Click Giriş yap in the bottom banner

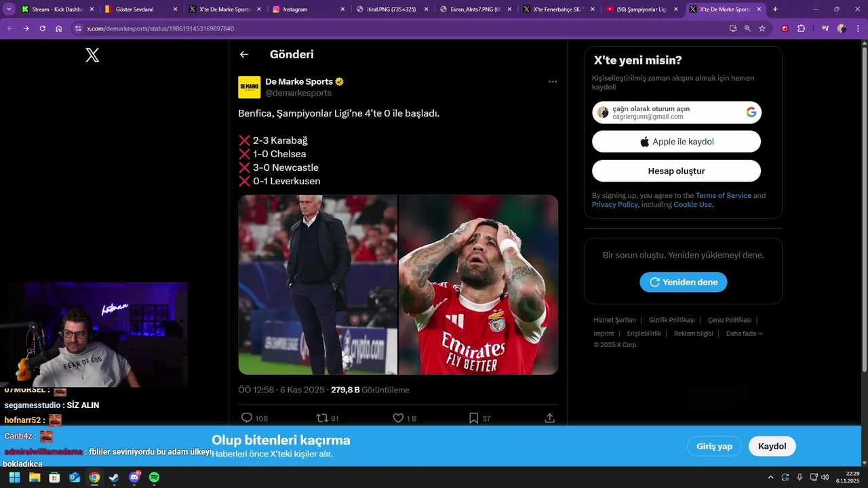715,446
